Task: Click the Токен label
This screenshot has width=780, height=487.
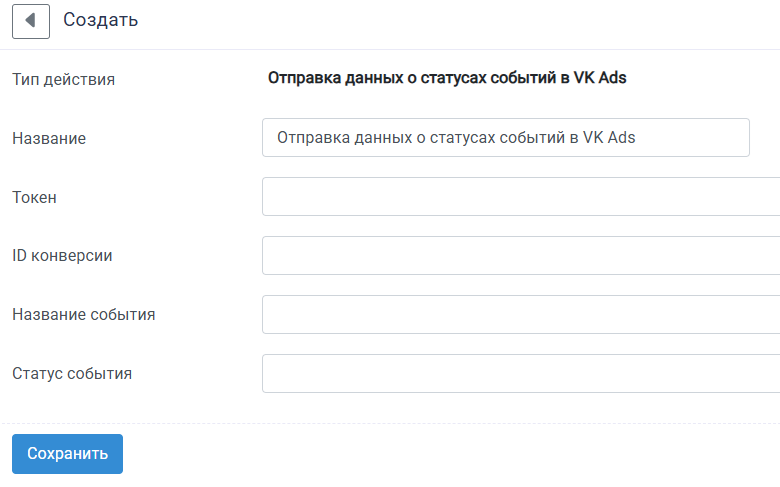Action: 34,197
